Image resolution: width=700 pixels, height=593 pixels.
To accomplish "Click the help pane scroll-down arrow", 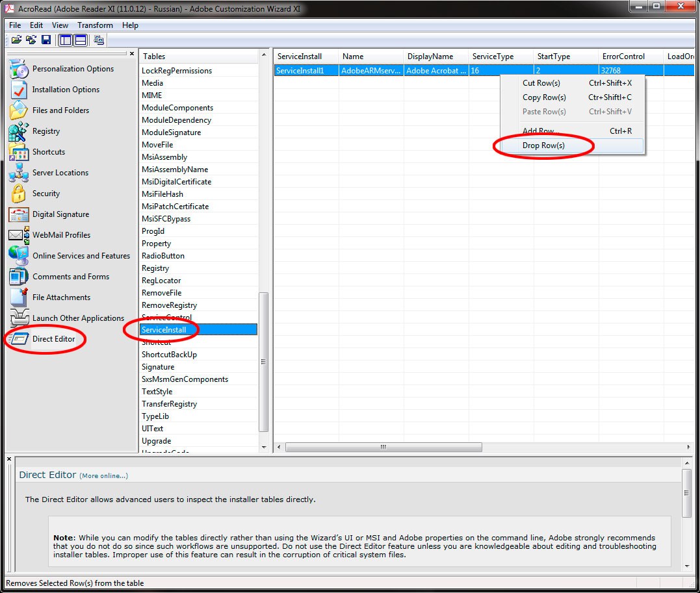I will click(x=687, y=566).
